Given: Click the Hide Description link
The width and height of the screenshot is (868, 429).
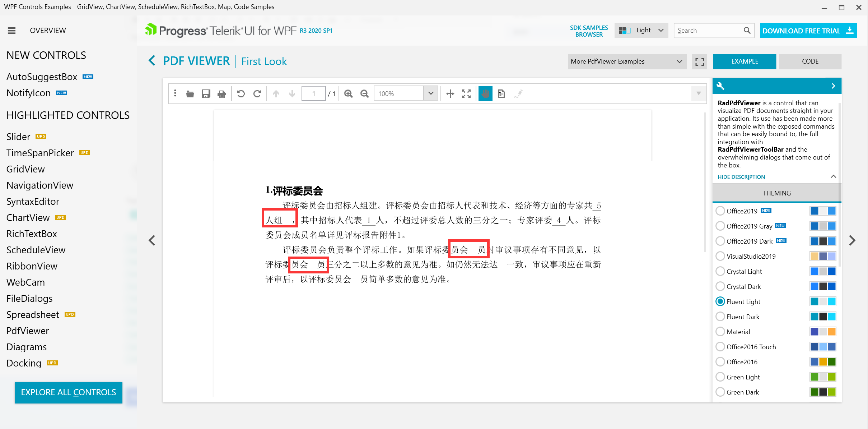Looking at the screenshot, I should [x=741, y=177].
